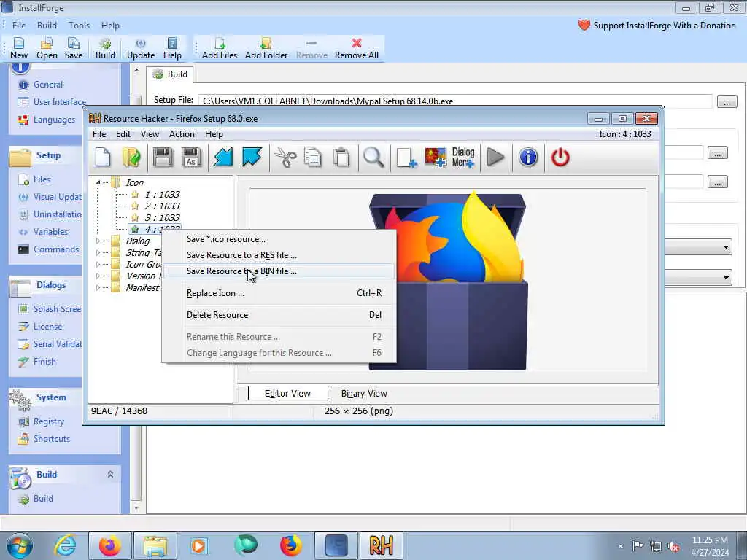Click the Open file icon in Resource Hacker
This screenshot has width=747, height=560.
tap(131, 157)
